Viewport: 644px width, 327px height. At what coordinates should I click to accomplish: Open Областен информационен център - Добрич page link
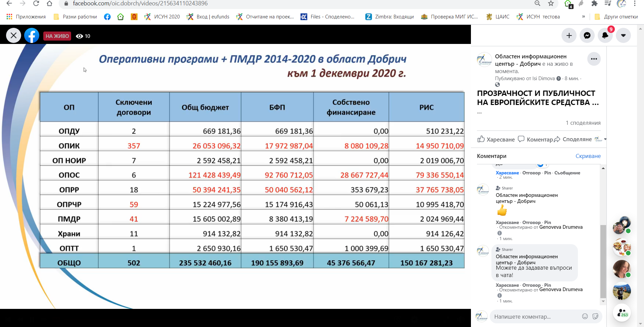(531, 60)
